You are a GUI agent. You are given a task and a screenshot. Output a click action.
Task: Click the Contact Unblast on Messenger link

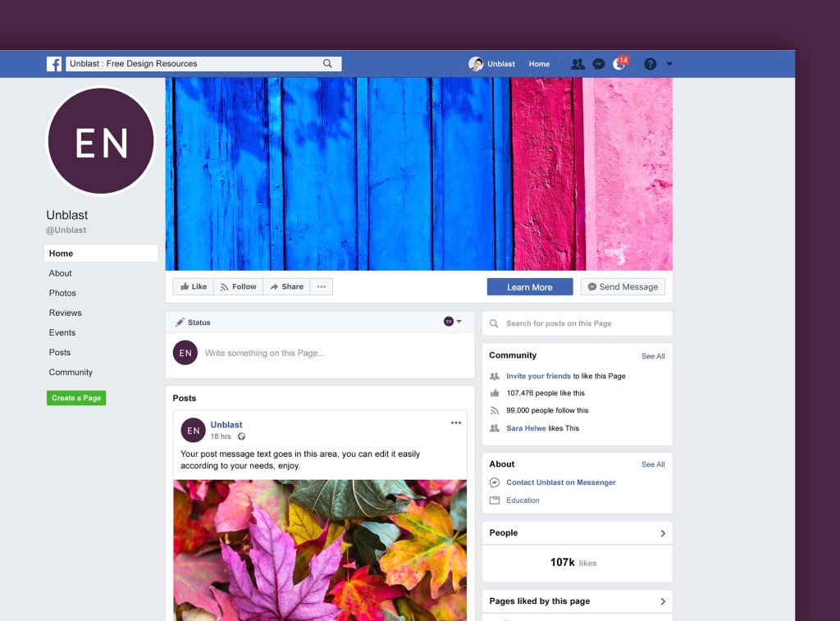(561, 482)
